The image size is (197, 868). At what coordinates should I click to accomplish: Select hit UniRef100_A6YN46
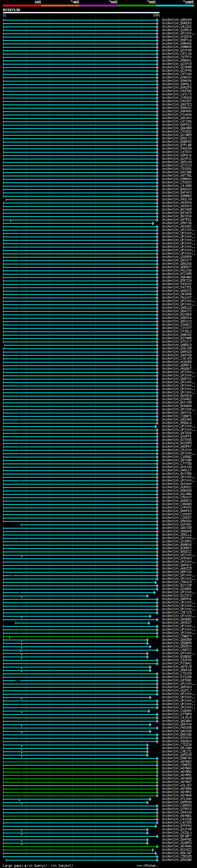tap(177, 846)
